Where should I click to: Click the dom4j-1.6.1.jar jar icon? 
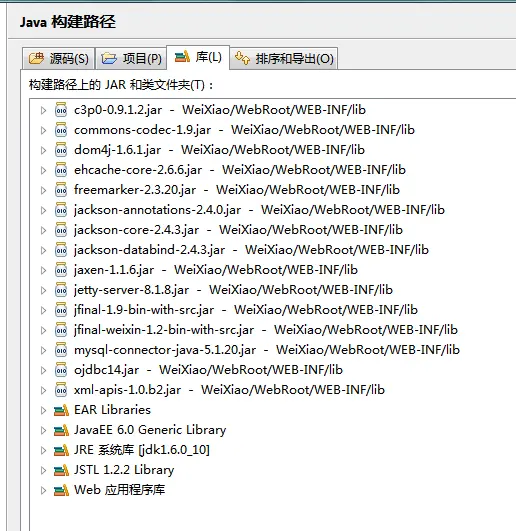point(61,150)
